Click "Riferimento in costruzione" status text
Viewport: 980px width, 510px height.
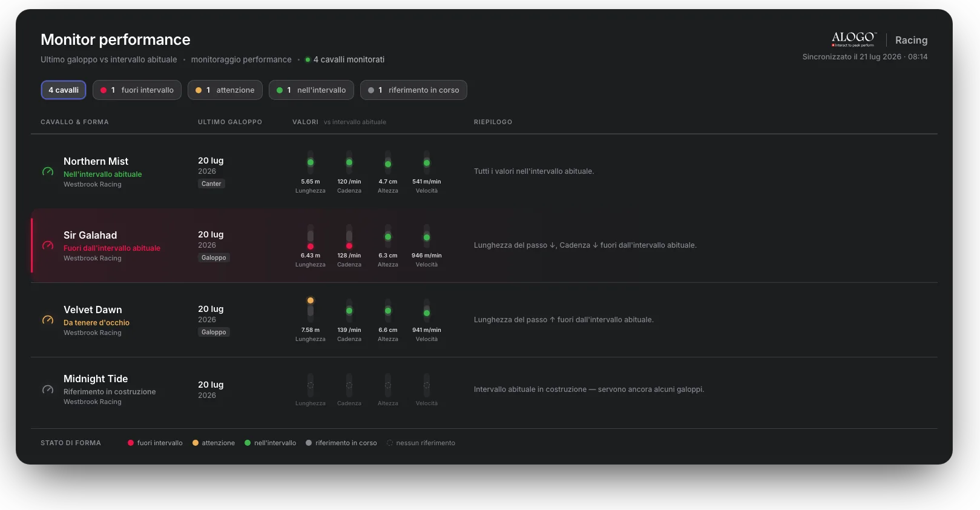pos(110,392)
